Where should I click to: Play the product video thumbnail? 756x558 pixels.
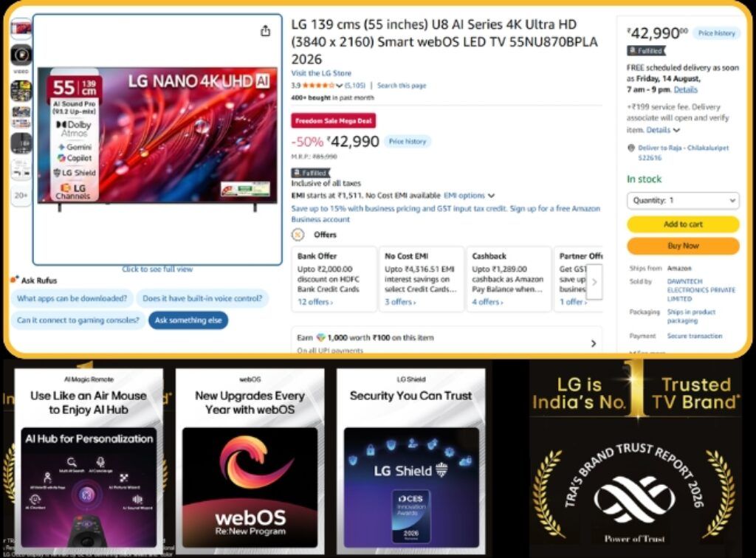click(x=21, y=55)
